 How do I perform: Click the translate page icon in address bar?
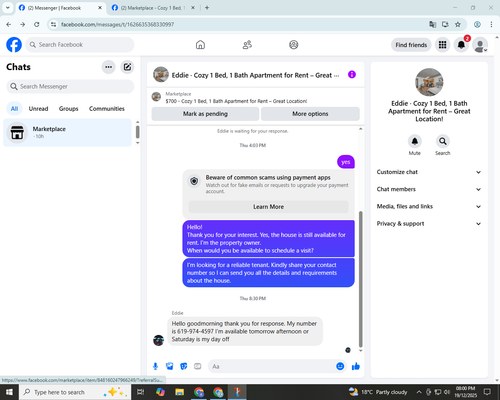click(433, 24)
